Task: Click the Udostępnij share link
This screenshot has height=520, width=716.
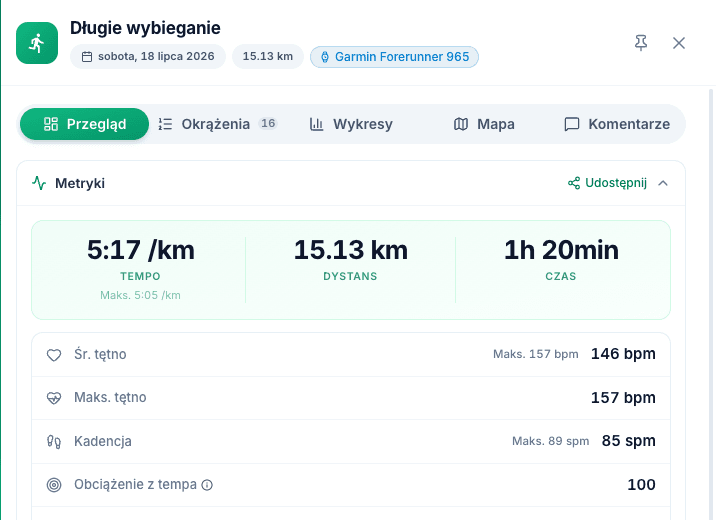Action: point(607,183)
